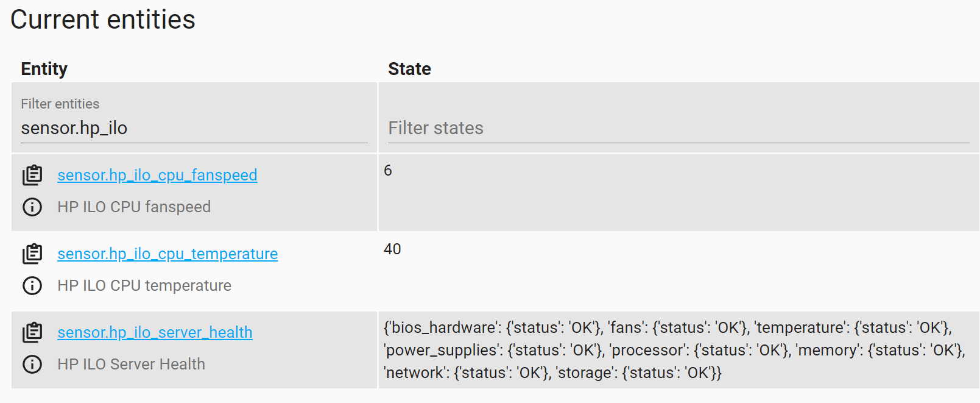Viewport: 980px width, 403px height.
Task: Click the Current entities heading
Action: tap(103, 20)
